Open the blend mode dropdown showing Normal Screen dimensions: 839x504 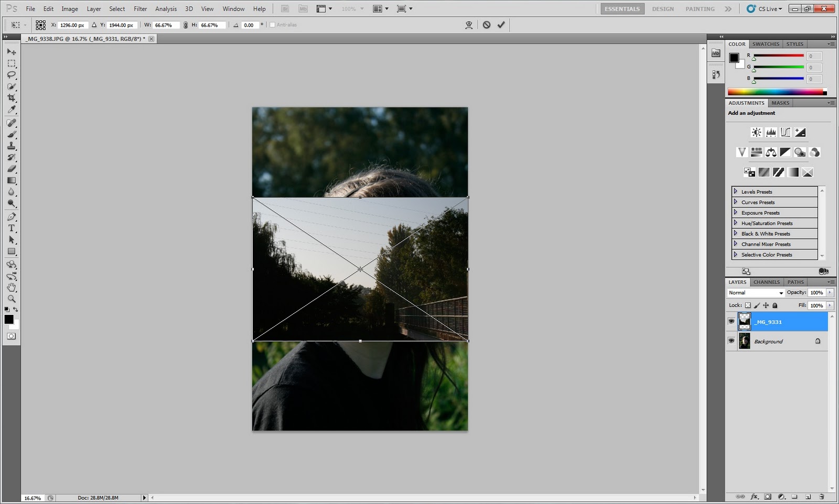(755, 292)
